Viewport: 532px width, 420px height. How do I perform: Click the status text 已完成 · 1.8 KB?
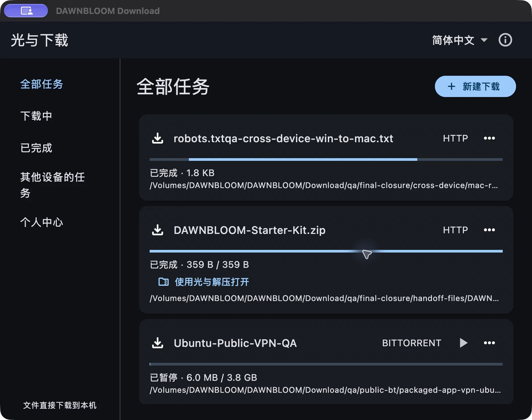click(182, 173)
